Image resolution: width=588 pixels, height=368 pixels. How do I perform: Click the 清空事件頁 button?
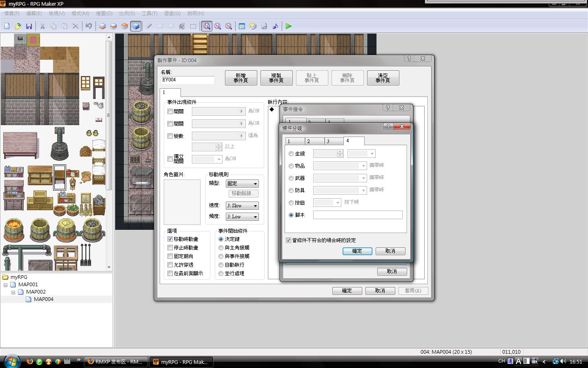coord(383,78)
